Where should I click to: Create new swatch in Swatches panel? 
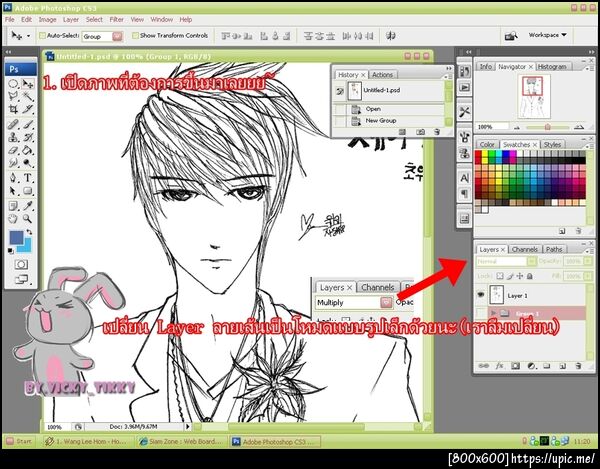click(562, 231)
